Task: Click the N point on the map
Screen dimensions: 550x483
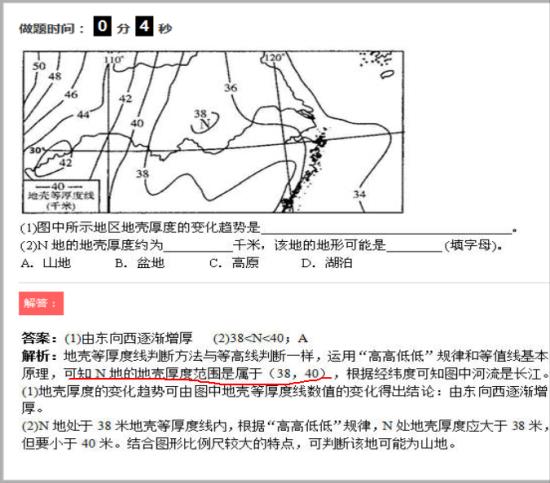Action: pos(205,124)
